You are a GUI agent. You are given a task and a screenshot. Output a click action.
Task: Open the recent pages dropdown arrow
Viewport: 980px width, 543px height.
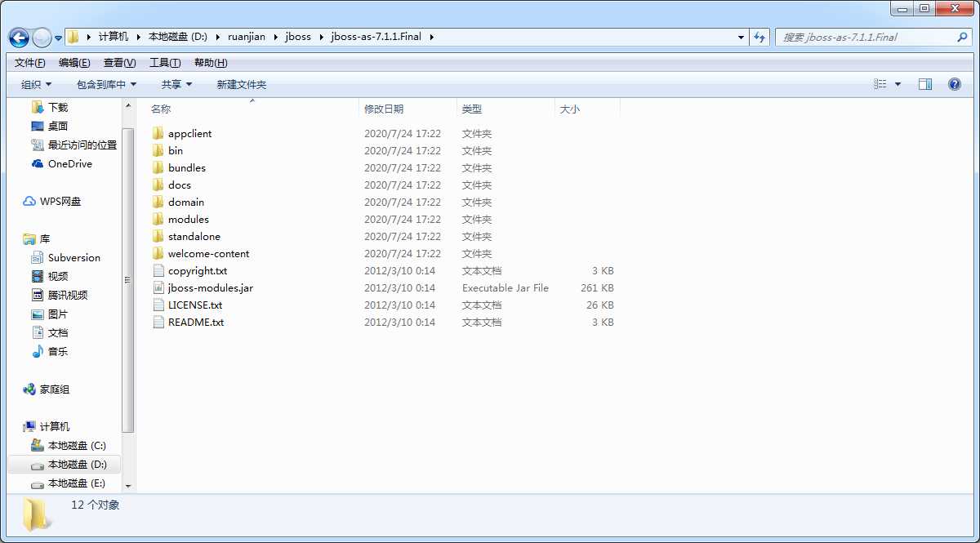(59, 38)
